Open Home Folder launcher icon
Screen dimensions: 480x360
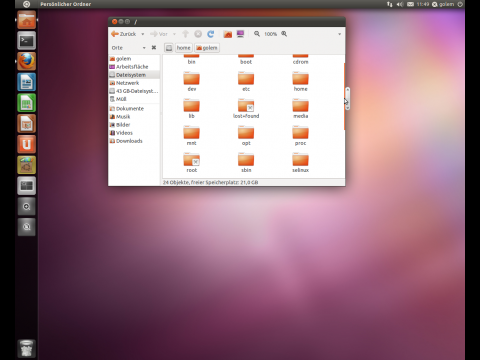[27, 20]
